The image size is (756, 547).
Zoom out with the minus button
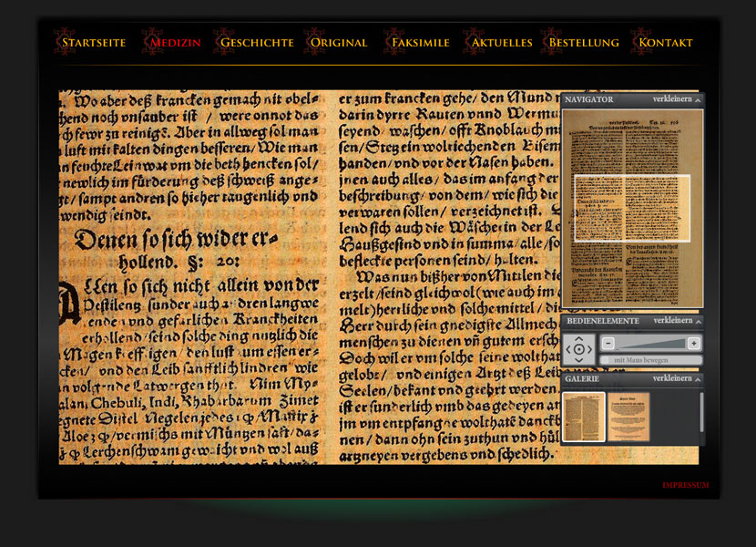[x=608, y=344]
